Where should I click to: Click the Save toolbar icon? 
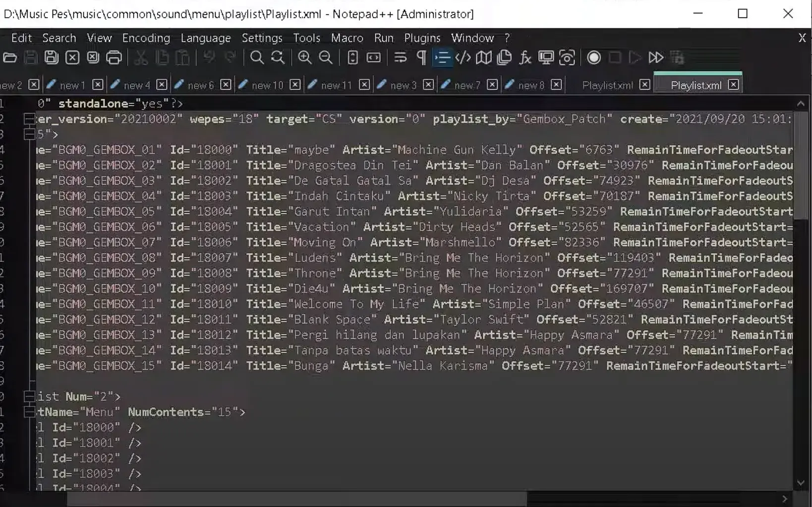pos(31,58)
